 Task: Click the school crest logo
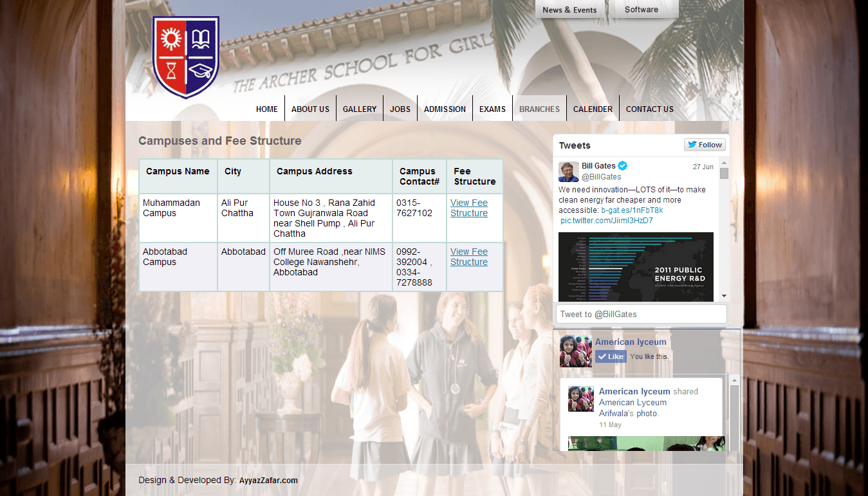pos(186,57)
